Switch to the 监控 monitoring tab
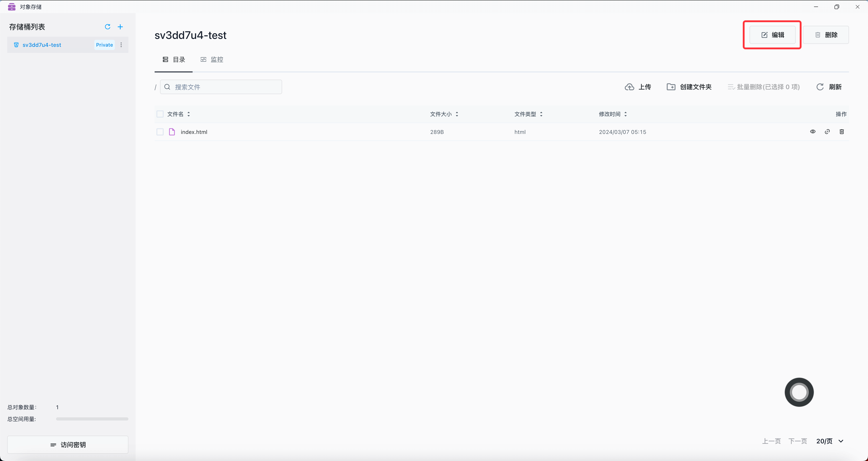868x461 pixels. pyautogui.click(x=212, y=60)
